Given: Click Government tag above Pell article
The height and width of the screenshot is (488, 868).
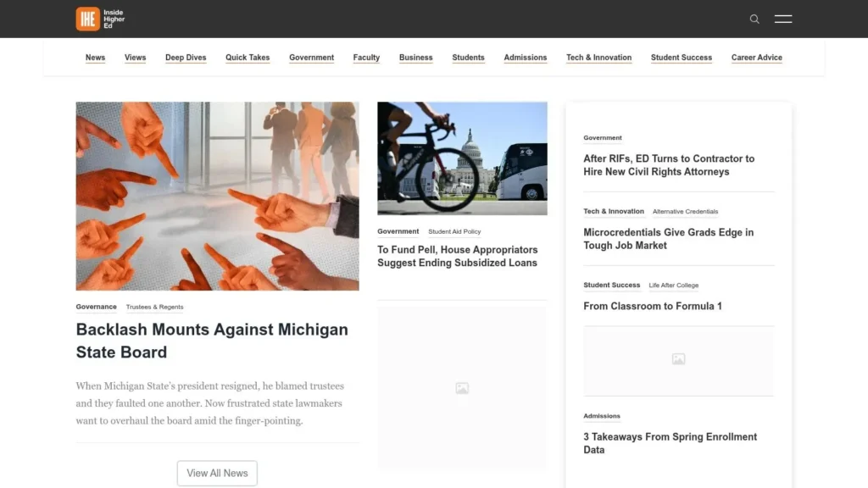Looking at the screenshot, I should click(x=398, y=231).
